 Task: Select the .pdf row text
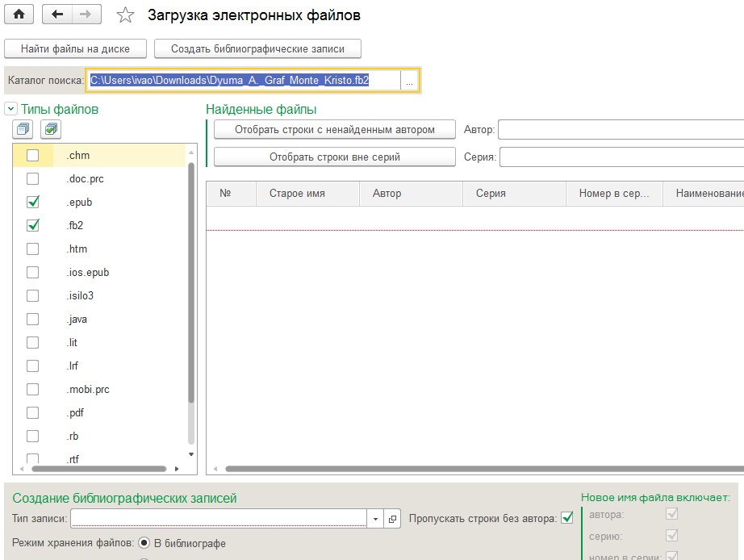click(75, 412)
